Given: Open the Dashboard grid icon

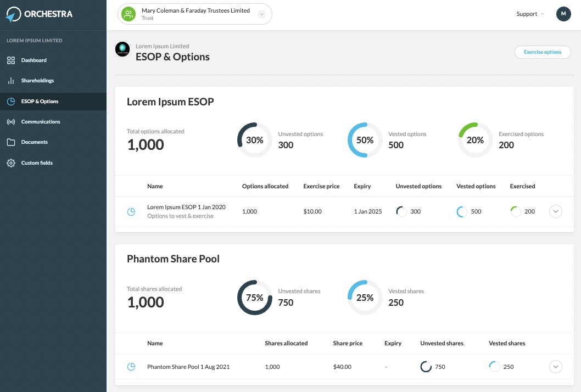Looking at the screenshot, I should click(11, 60).
